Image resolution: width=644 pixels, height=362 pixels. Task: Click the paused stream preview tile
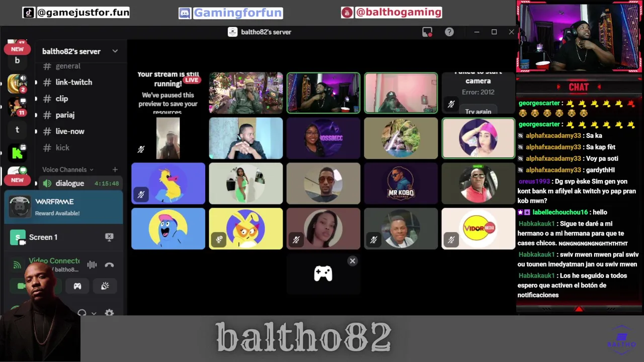[168, 93]
